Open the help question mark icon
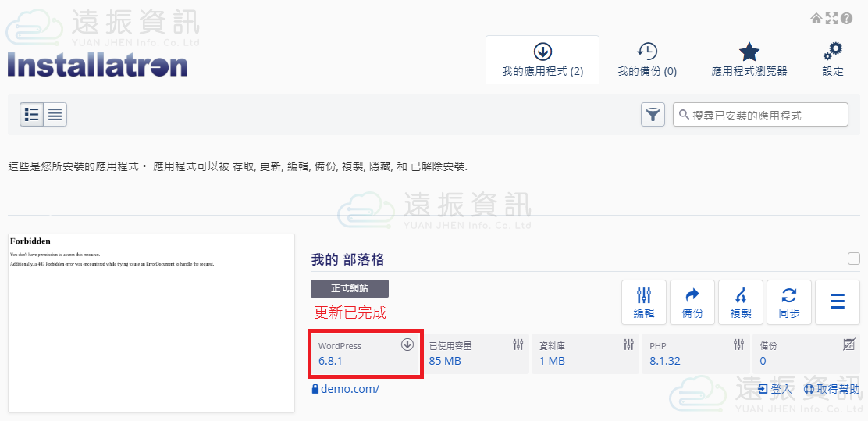The height and width of the screenshot is (421, 868). click(846, 18)
